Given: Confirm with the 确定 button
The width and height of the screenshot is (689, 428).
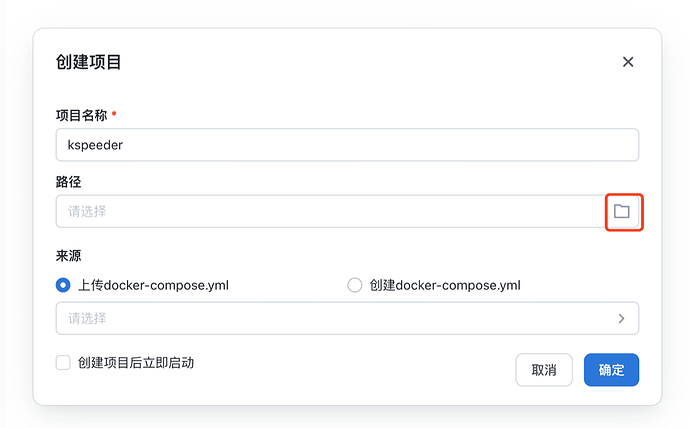Looking at the screenshot, I should (611, 370).
